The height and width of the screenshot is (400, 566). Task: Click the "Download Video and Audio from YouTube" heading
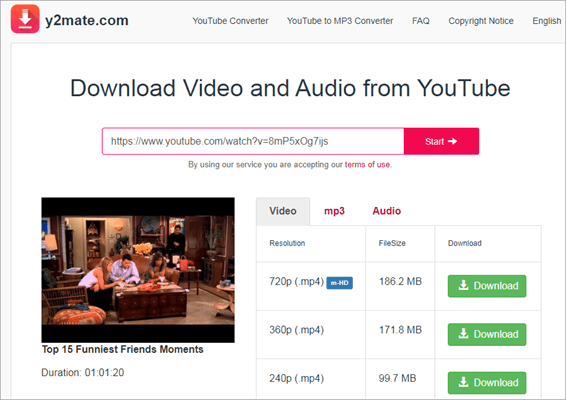(x=290, y=88)
